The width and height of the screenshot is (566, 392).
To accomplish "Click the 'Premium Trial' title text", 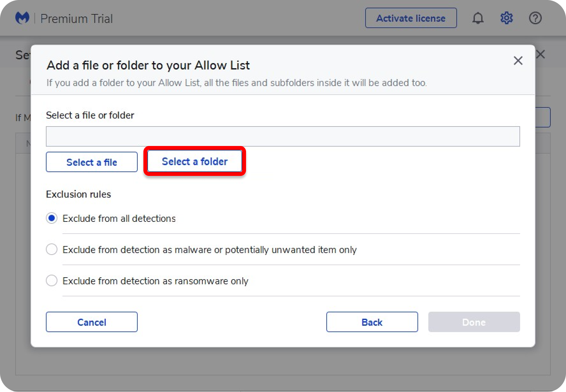I will 76,19.
